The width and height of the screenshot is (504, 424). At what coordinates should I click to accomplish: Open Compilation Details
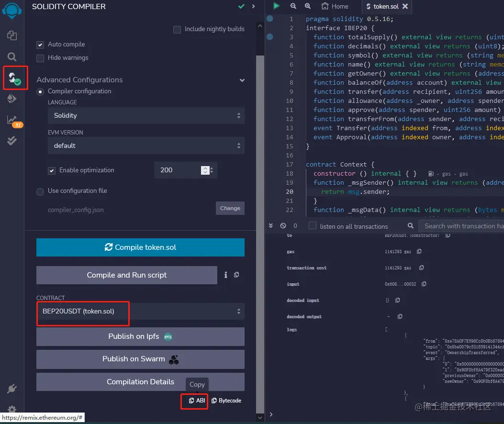[140, 382]
